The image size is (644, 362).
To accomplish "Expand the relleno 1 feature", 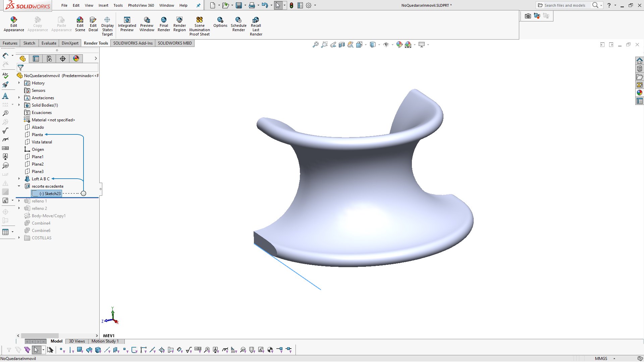I will click(19, 201).
